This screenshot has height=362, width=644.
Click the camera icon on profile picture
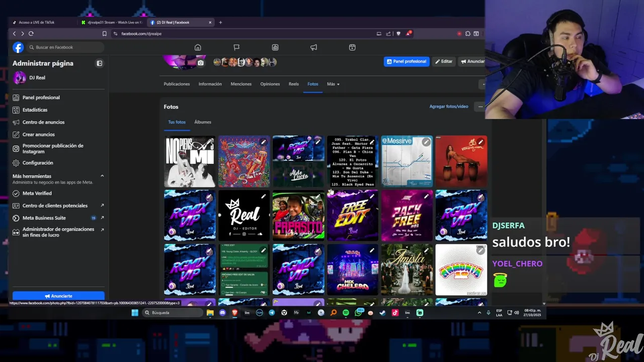(x=201, y=63)
